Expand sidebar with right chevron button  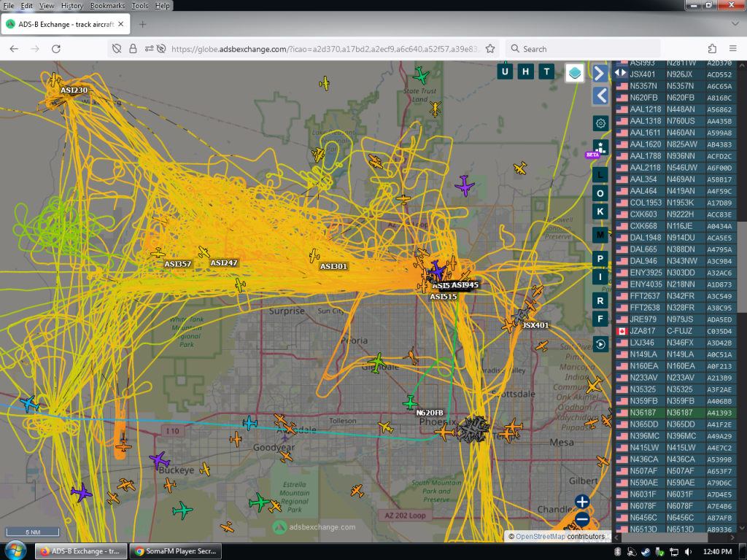click(x=600, y=73)
